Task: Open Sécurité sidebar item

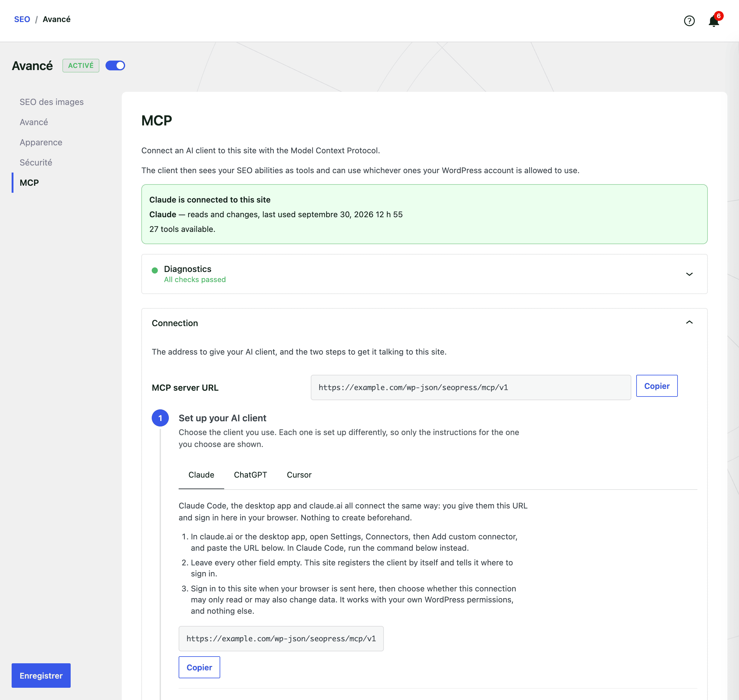Action: click(36, 162)
